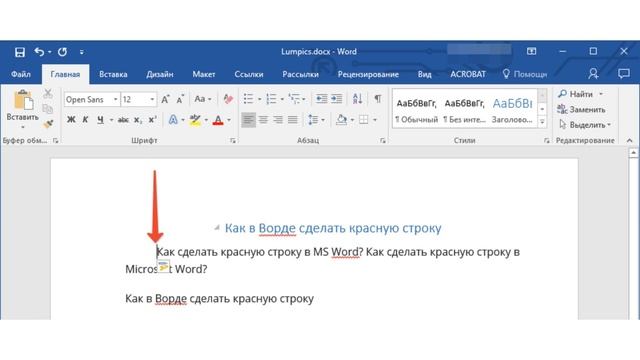This screenshot has width=640, height=360.
Task: Toggle strikethrough abc formatting
Action: point(123,120)
